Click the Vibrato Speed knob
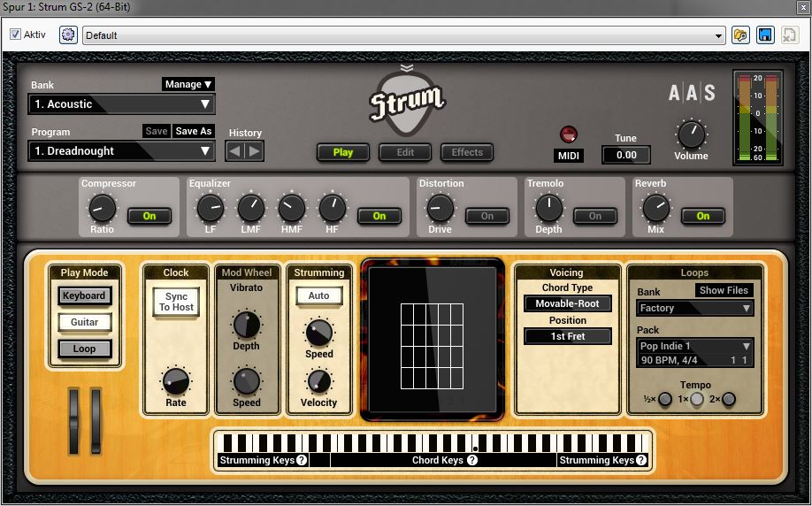 point(247,381)
